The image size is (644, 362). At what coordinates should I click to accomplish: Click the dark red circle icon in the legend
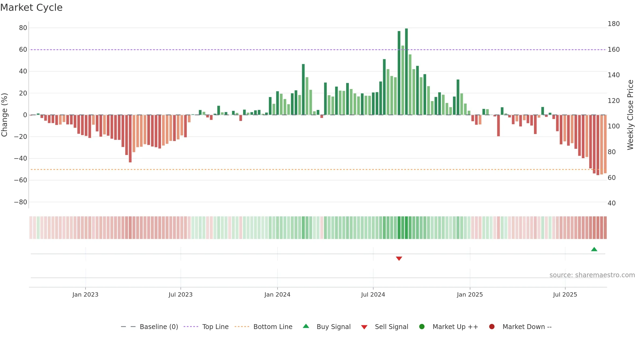pos(492,327)
